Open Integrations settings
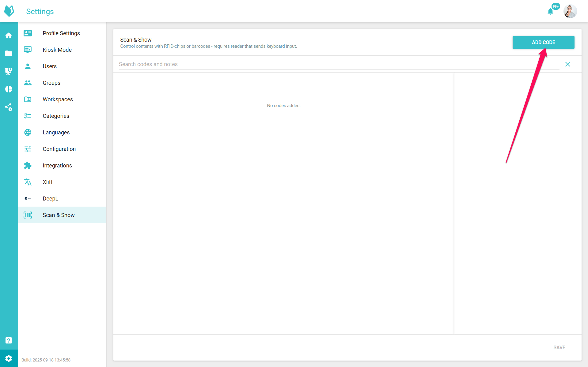 (x=57, y=165)
